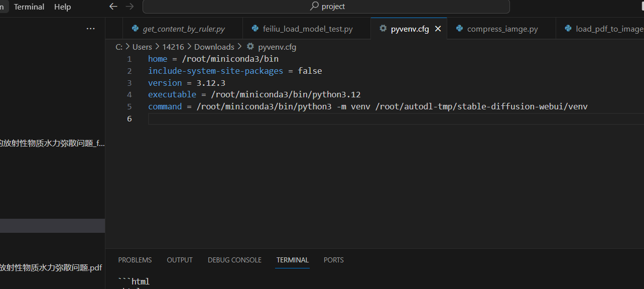
Task: Switch to get_content_by_ruler.py tab
Action: (x=183, y=29)
